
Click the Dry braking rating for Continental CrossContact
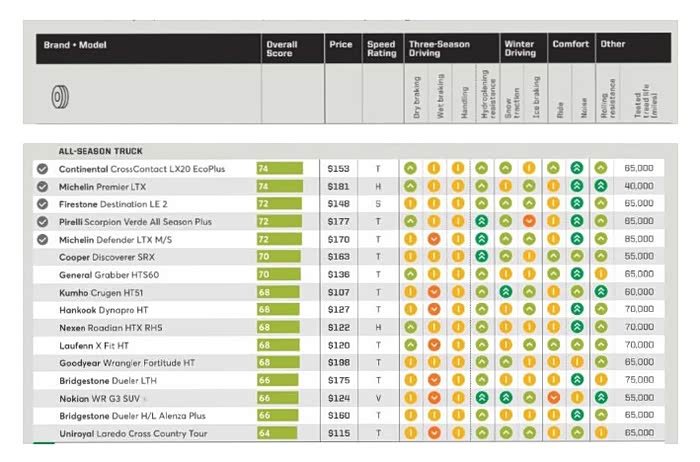tap(410, 168)
